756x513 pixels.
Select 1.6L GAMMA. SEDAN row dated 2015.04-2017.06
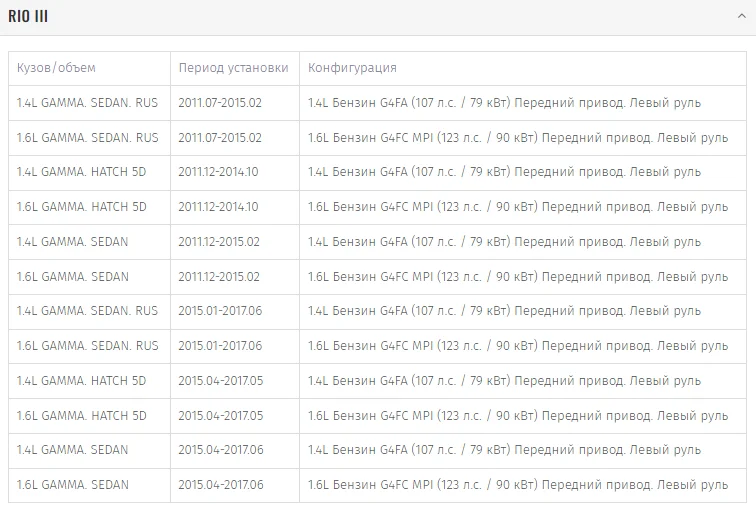72,485
